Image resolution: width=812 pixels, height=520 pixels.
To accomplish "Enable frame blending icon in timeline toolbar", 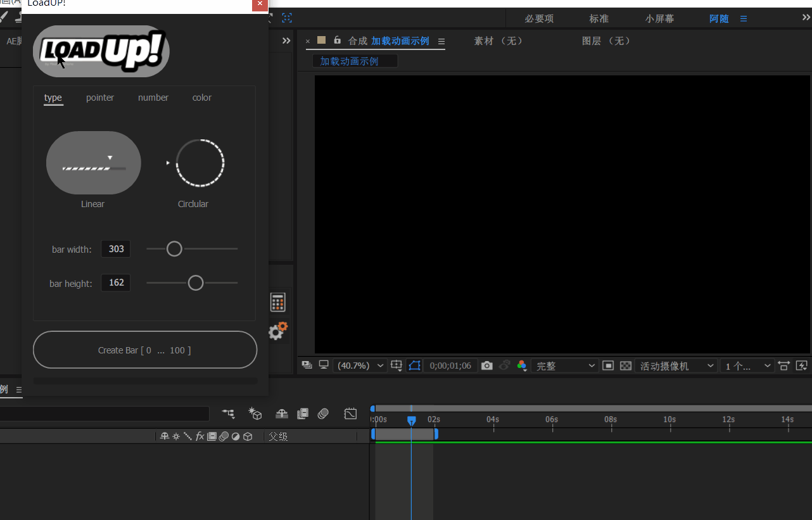I will click(303, 414).
